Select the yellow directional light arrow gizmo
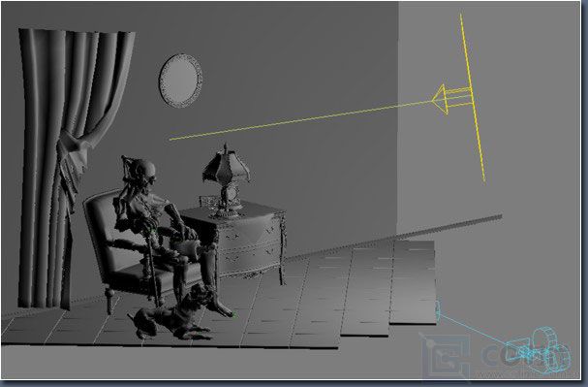 (x=451, y=100)
